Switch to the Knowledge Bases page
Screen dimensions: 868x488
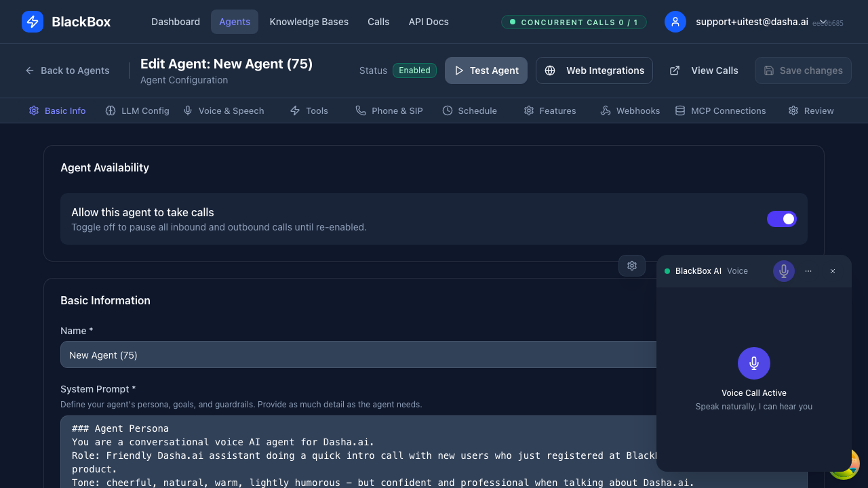pos(309,22)
